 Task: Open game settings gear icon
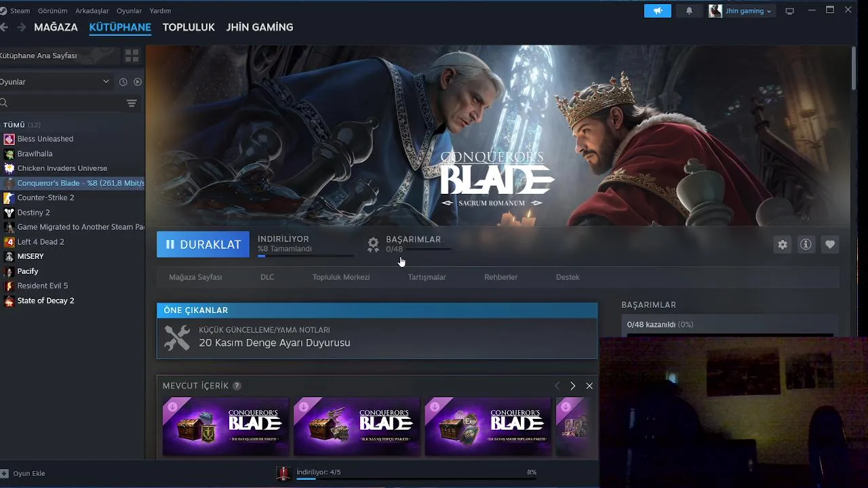[x=783, y=245]
